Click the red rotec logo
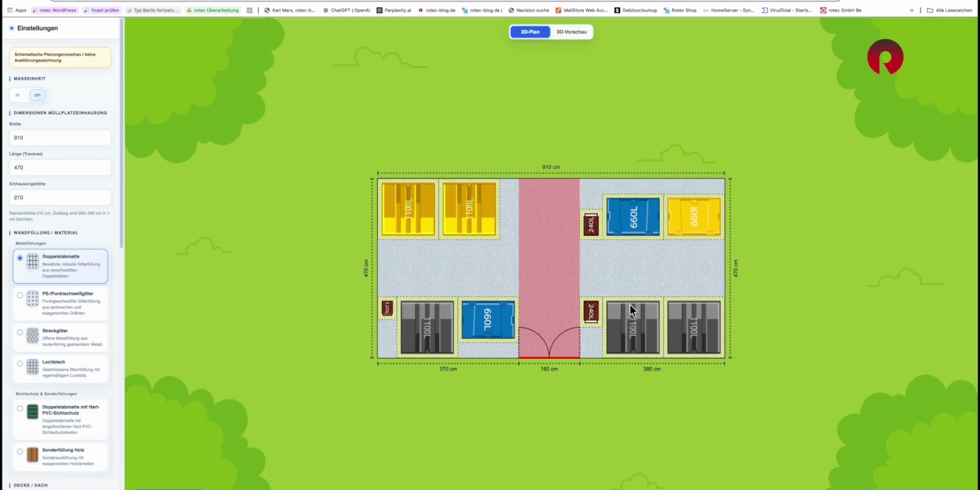Viewport: 980px width, 490px height. 885,57
